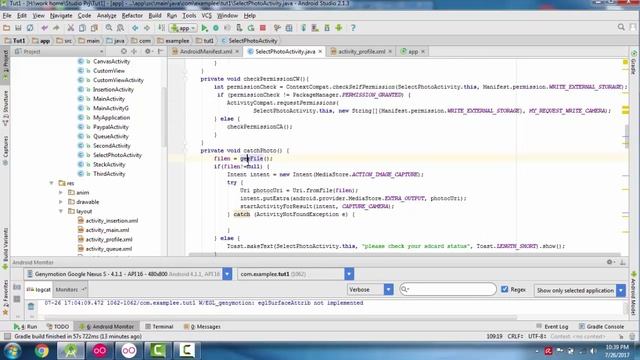Click Search Everywhere magnifier at top right

click(621, 27)
